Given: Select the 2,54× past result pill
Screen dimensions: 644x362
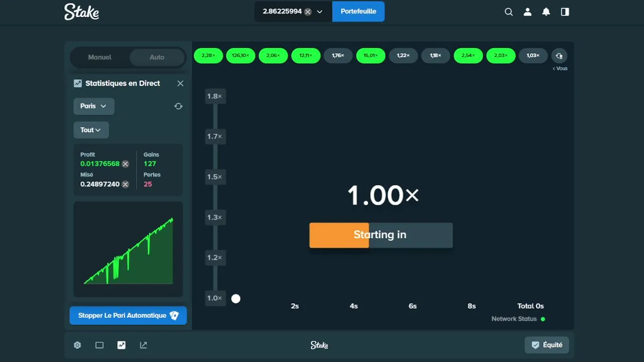Looking at the screenshot, I should coord(468,56).
